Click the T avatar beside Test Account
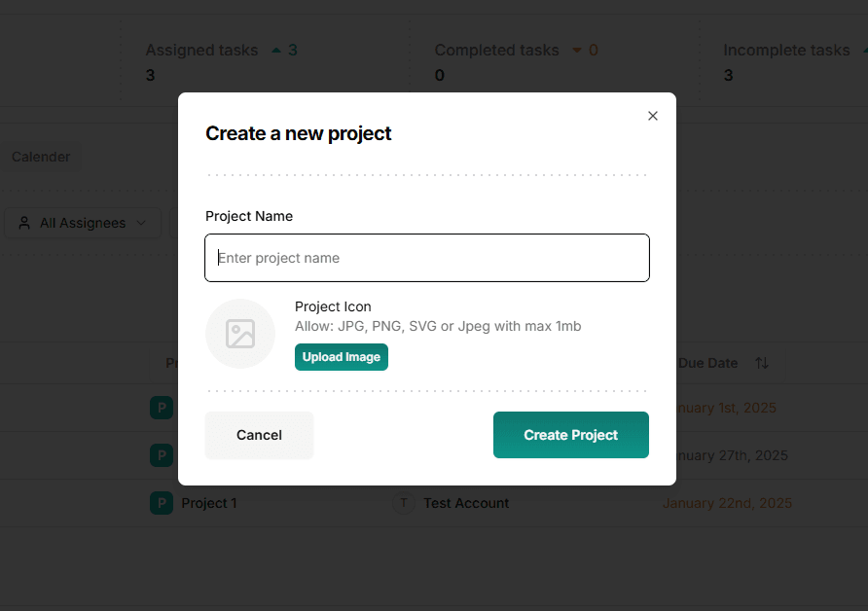This screenshot has height=611, width=868. (404, 503)
